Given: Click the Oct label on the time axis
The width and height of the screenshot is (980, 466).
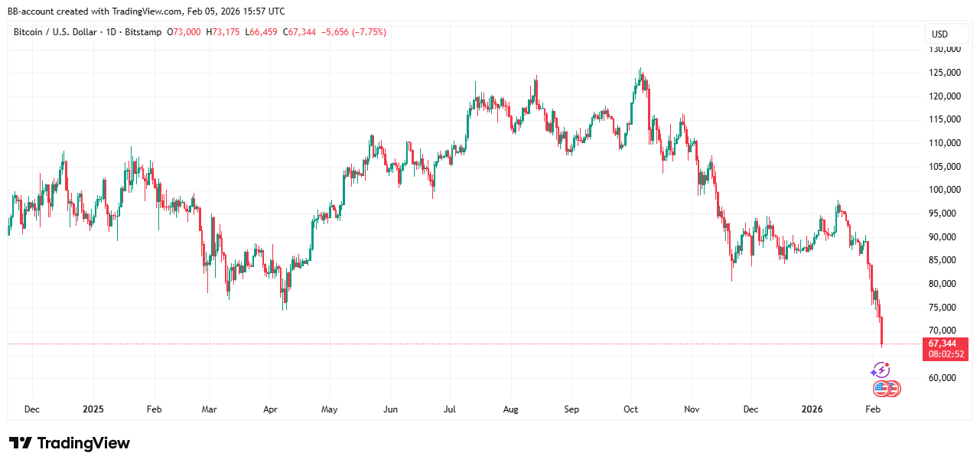Looking at the screenshot, I should [631, 409].
